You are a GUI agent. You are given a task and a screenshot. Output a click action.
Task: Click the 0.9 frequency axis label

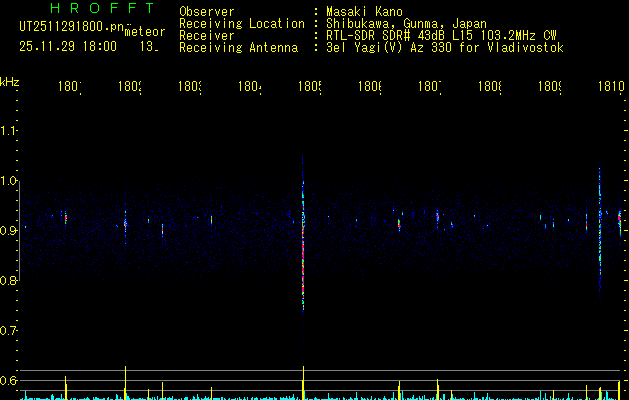pyautogui.click(x=9, y=231)
